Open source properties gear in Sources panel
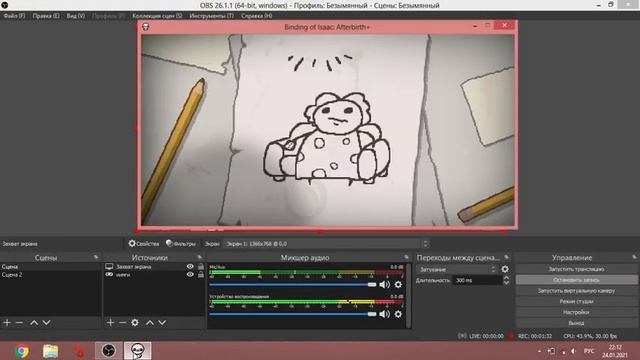Image resolution: width=640 pixels, height=360 pixels. tap(135, 322)
